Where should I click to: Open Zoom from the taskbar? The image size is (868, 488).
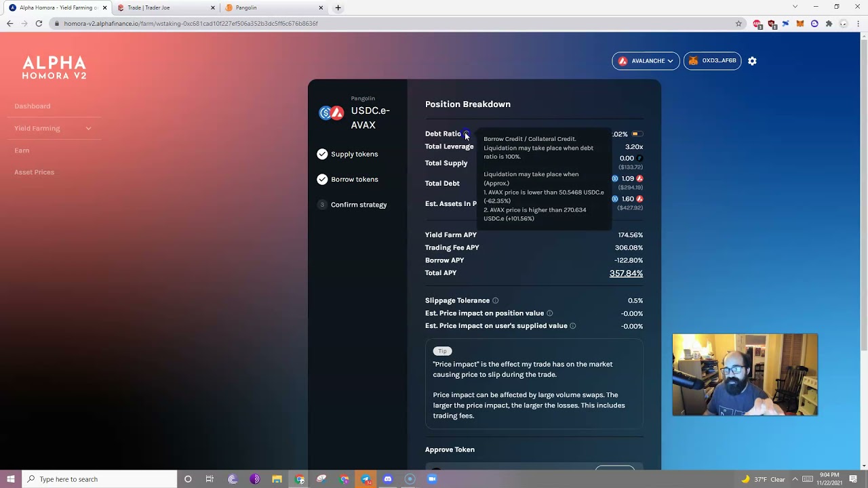432,479
